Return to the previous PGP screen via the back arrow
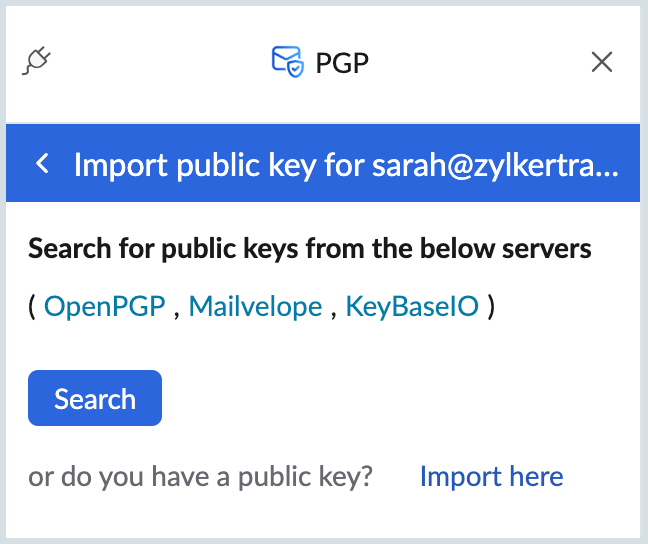The width and height of the screenshot is (648, 544). (x=42, y=163)
